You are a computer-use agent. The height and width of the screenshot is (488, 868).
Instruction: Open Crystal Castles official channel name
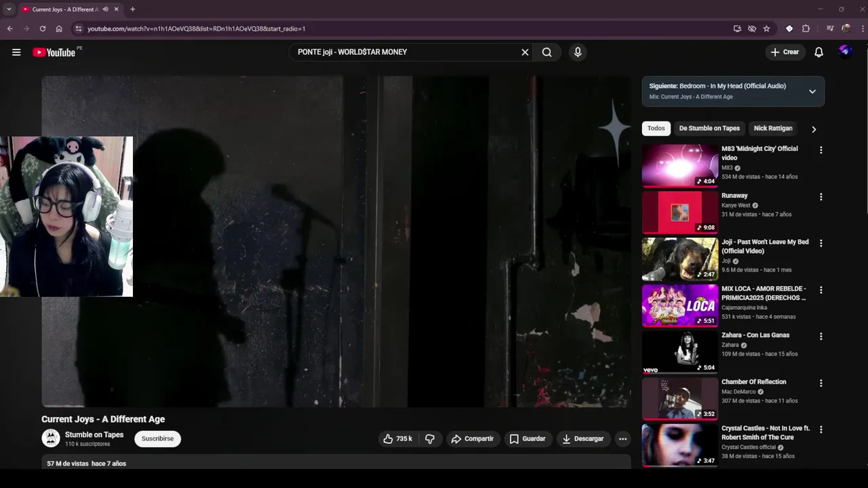pyautogui.click(x=749, y=447)
